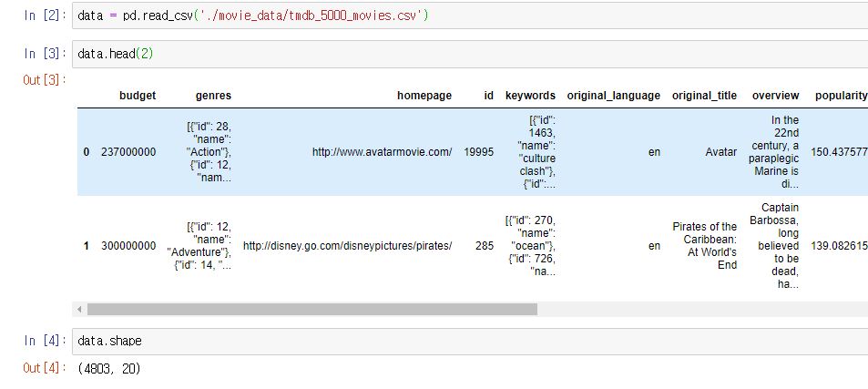Click the In [2] prompt label
This screenshot has width=868, height=389.
[45, 15]
